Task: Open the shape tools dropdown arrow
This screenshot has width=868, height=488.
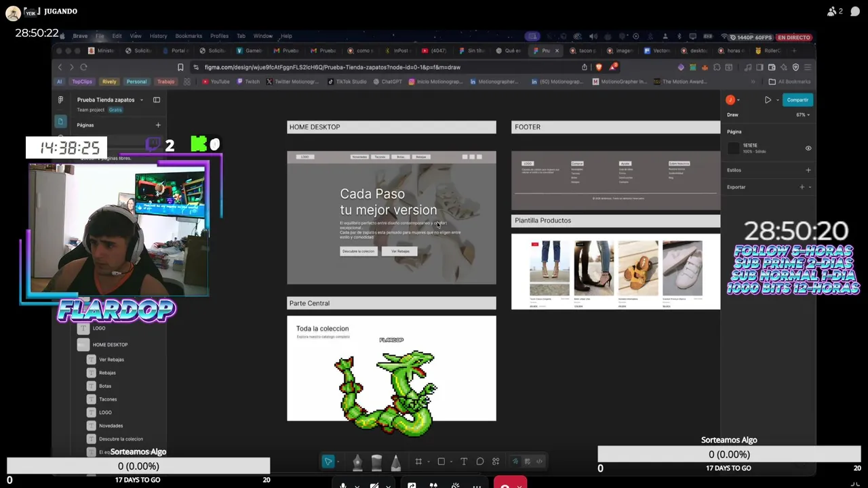Action: (450, 462)
